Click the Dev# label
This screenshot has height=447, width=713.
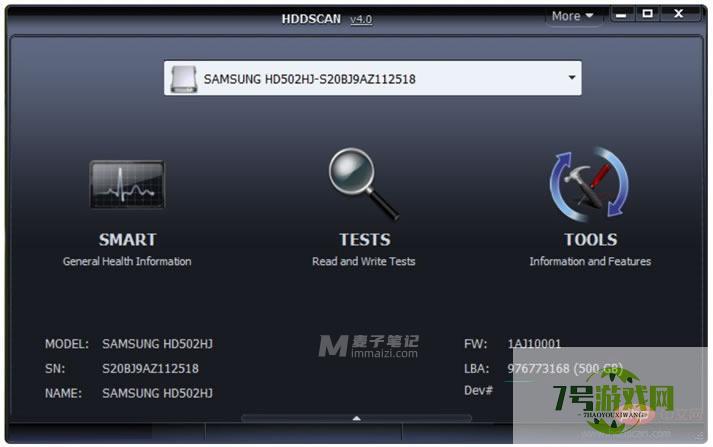pos(478,391)
